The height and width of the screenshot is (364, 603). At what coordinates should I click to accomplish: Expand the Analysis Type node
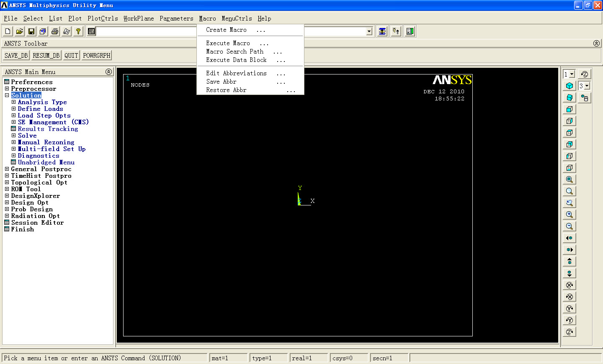pos(13,102)
